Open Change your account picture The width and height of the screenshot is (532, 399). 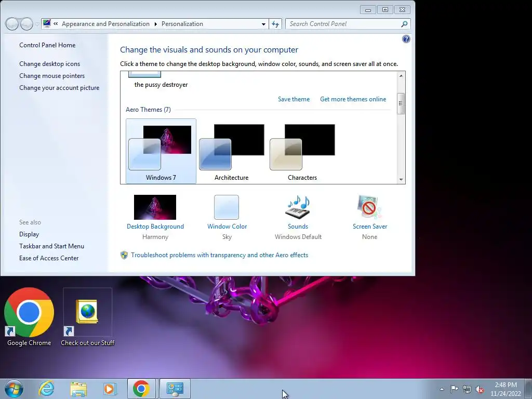pyautogui.click(x=59, y=87)
